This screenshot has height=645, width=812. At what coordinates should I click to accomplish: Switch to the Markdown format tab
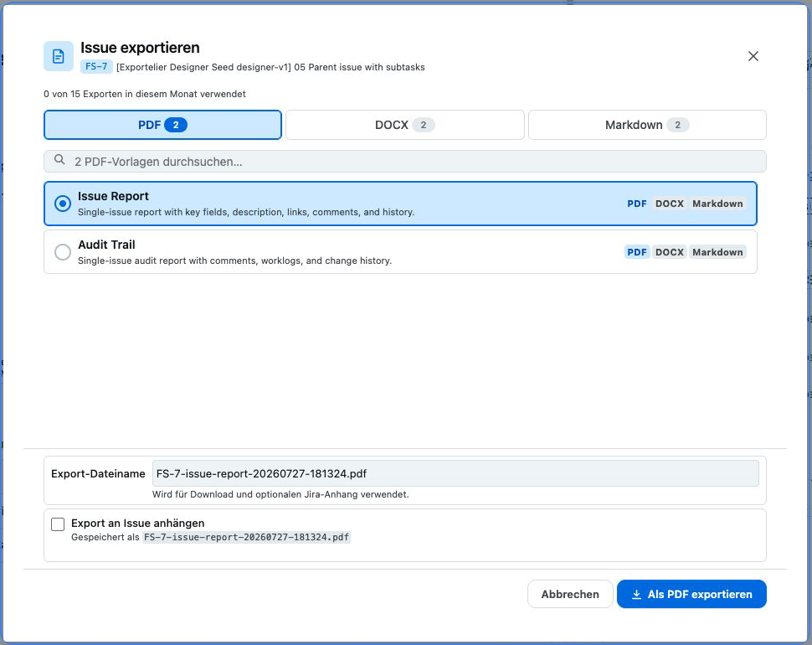[647, 125]
